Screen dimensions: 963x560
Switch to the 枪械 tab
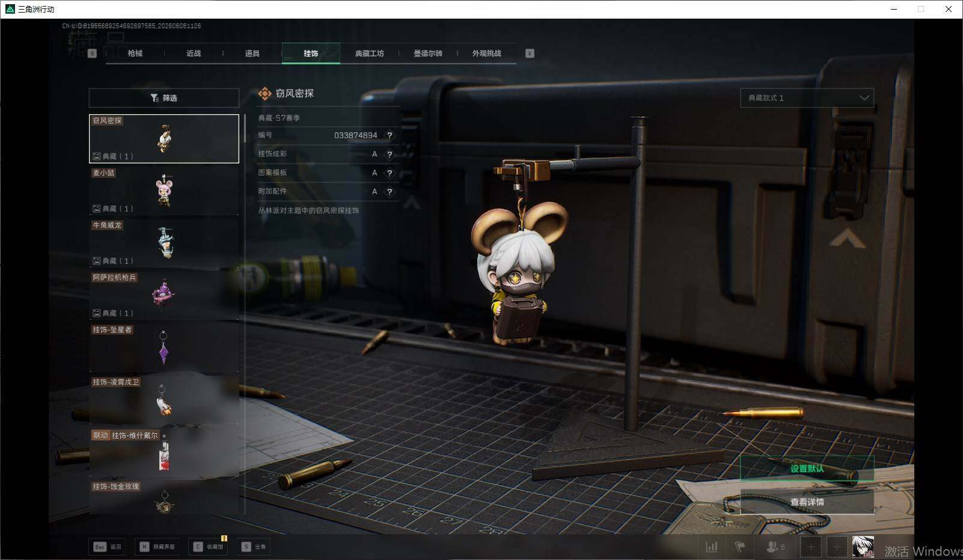(135, 53)
